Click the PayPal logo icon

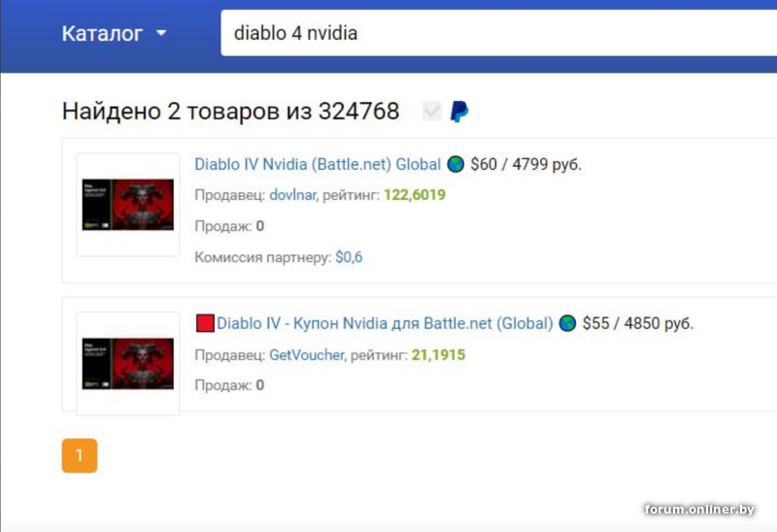point(458,112)
